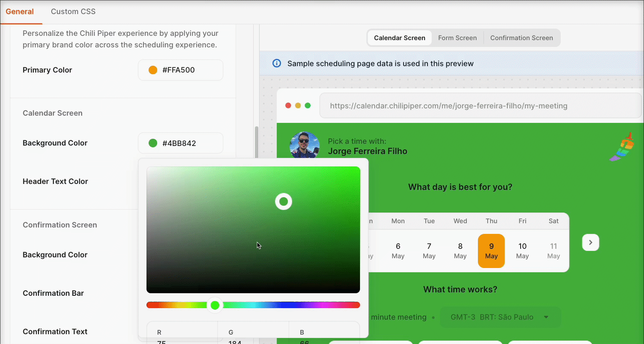Click the hue slider green handle
The height and width of the screenshot is (344, 644).
pyautogui.click(x=215, y=305)
